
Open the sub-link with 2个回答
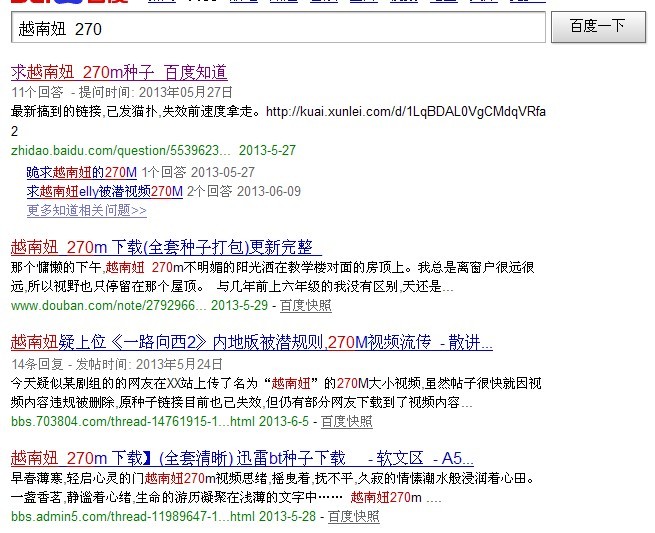coord(104,190)
